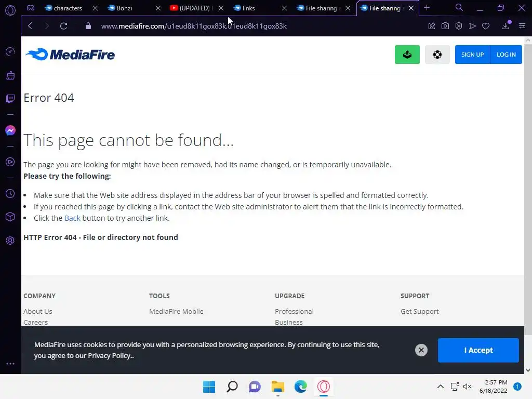Click the I Accept cookies button
This screenshot has height=399, width=532.
[478, 350]
